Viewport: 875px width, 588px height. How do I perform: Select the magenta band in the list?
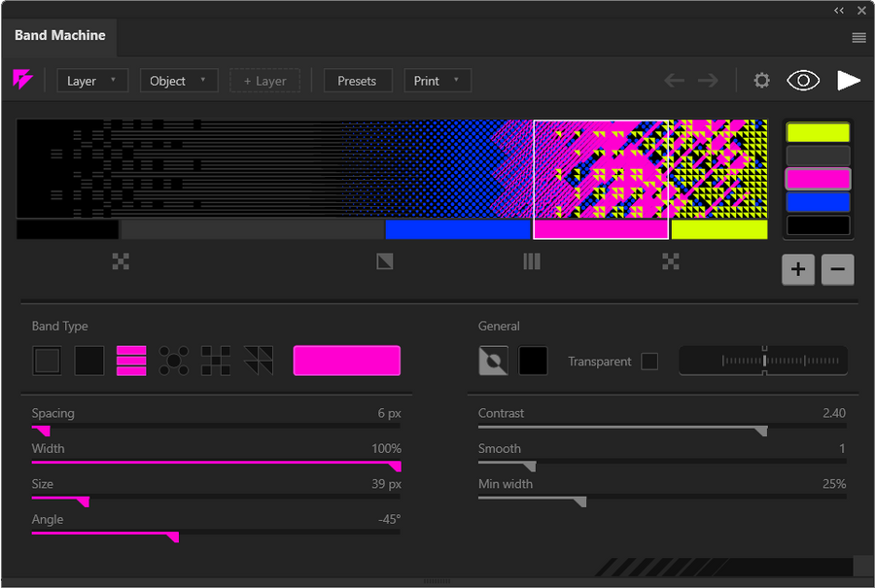(818, 179)
